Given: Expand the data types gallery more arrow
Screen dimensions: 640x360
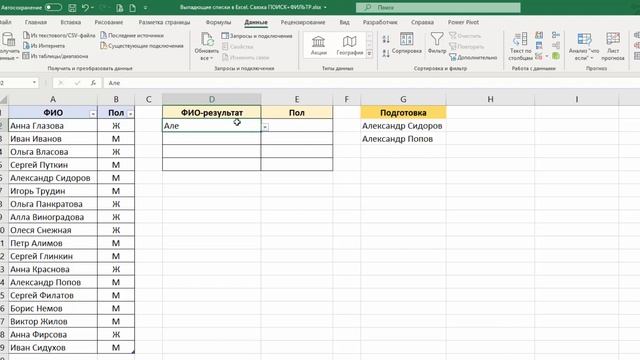Looking at the screenshot, I should (369, 53).
